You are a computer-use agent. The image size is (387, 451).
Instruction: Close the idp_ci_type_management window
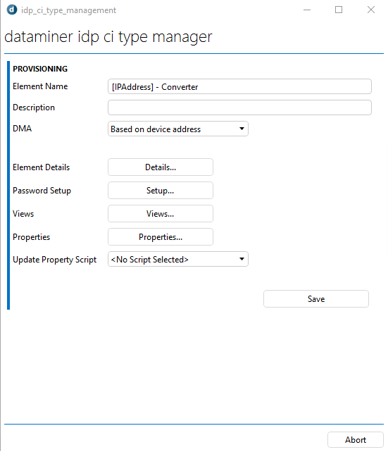point(371,10)
